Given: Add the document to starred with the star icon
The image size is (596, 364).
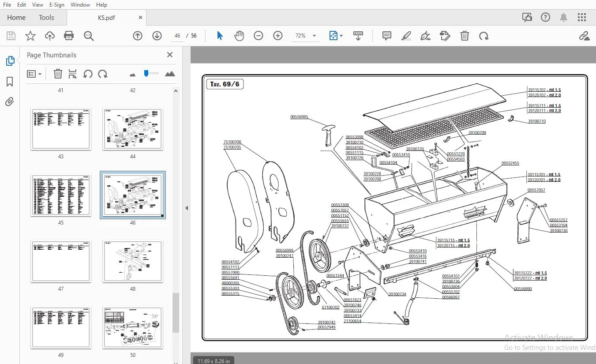Looking at the screenshot, I should coord(30,36).
